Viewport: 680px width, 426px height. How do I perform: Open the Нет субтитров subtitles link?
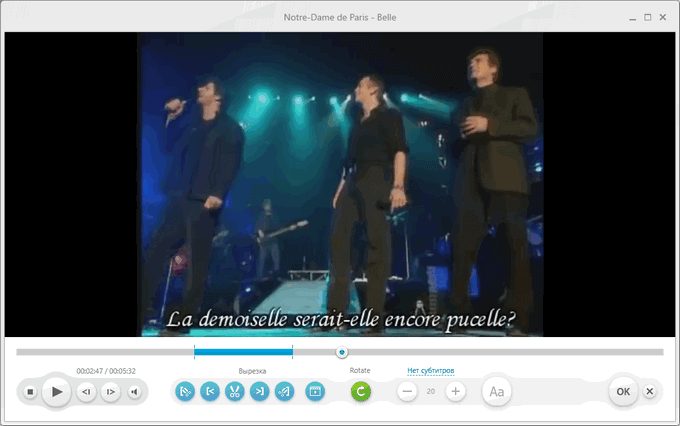pos(431,370)
